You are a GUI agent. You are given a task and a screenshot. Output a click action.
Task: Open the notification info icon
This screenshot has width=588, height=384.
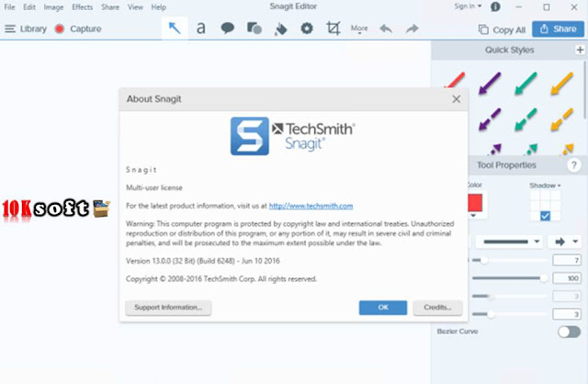(495, 6)
